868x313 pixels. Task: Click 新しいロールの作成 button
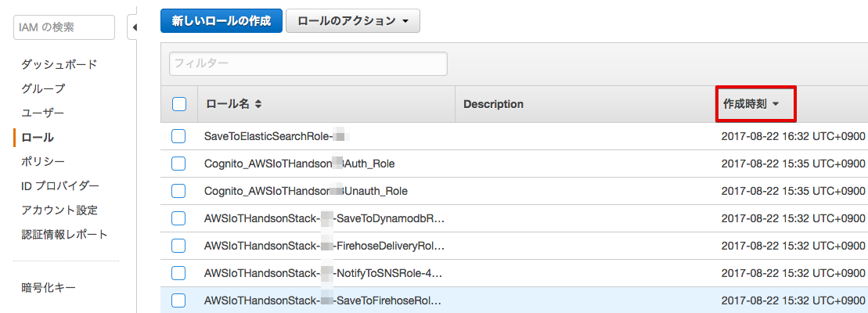pos(222,22)
